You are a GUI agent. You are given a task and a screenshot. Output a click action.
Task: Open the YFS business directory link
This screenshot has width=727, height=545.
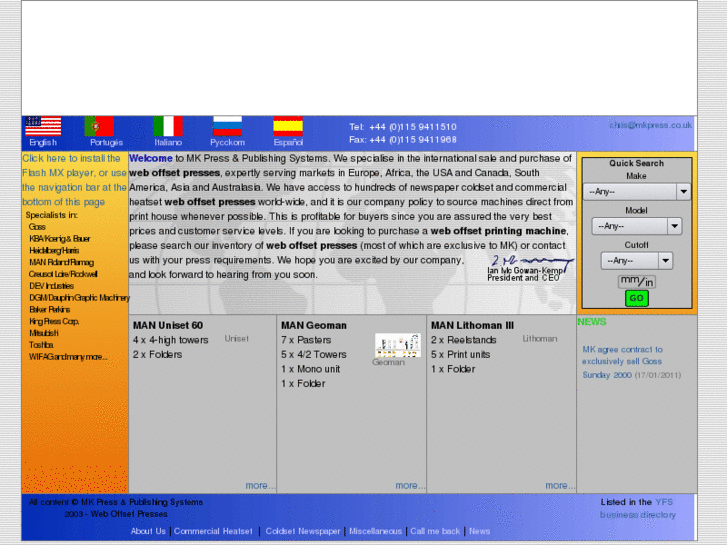pos(638,508)
